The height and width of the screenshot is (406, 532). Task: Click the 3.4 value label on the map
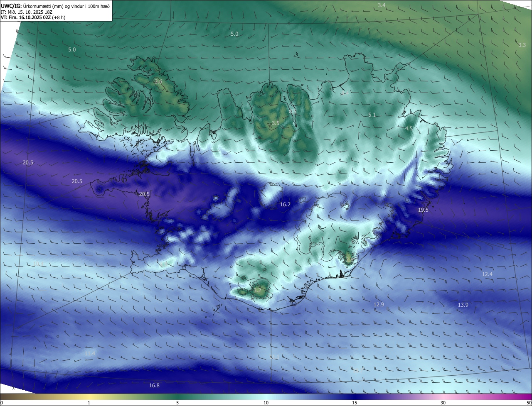point(382,5)
